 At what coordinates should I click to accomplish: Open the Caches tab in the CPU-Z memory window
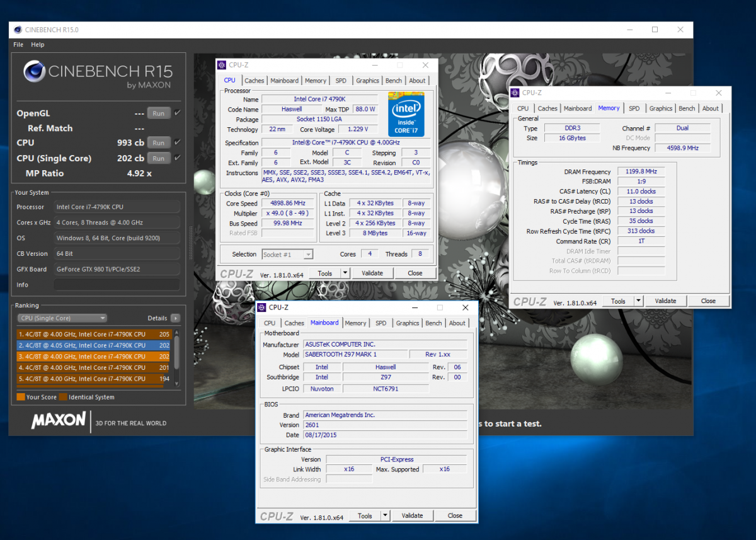click(x=547, y=108)
